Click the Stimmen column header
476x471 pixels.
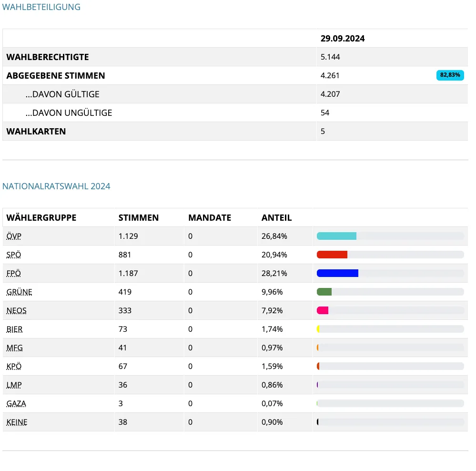point(139,218)
